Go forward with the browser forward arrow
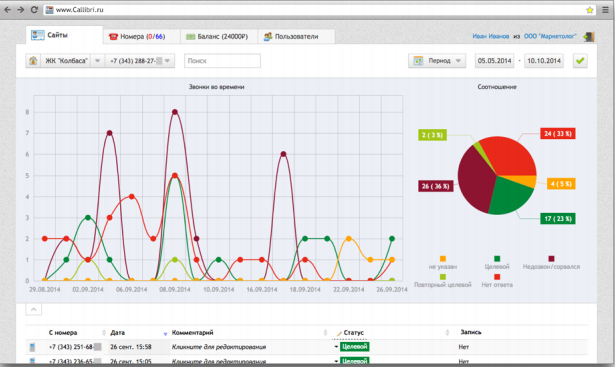This screenshot has height=367, width=615. [x=20, y=10]
